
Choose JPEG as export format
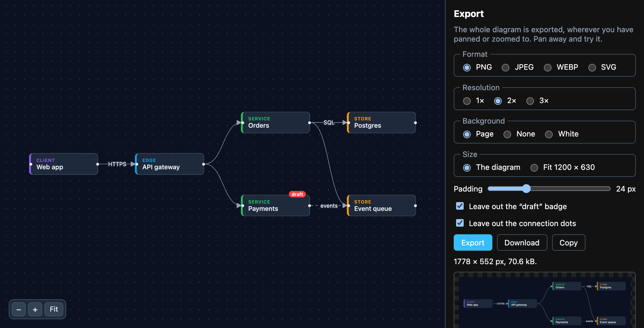506,68
